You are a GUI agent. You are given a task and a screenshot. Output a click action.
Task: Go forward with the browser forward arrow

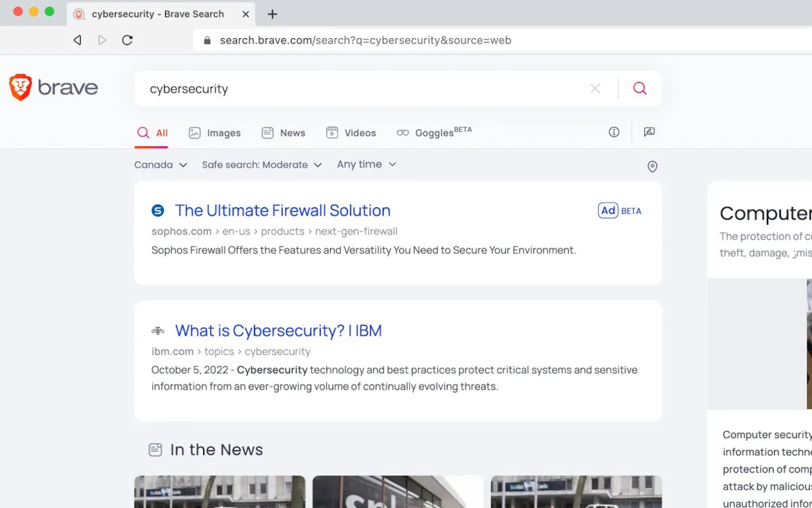(102, 40)
